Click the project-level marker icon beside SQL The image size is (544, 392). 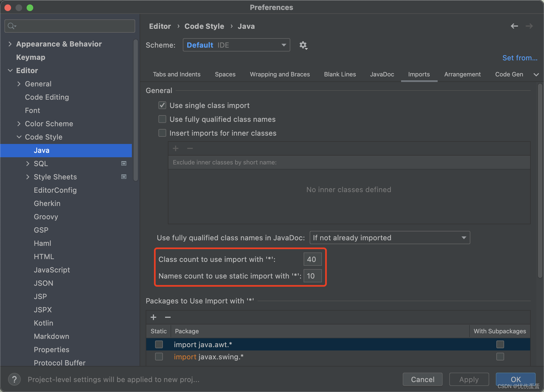coord(124,164)
